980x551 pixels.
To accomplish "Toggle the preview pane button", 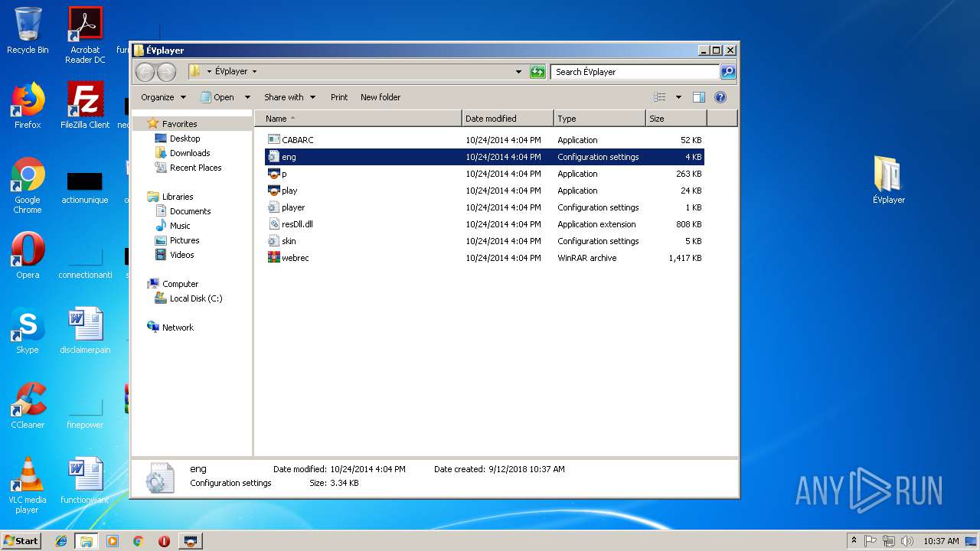I will [x=698, y=97].
